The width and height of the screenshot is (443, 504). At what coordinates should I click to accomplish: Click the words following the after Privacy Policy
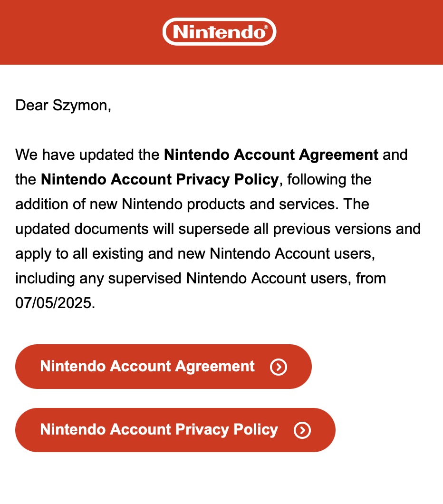pos(329,179)
